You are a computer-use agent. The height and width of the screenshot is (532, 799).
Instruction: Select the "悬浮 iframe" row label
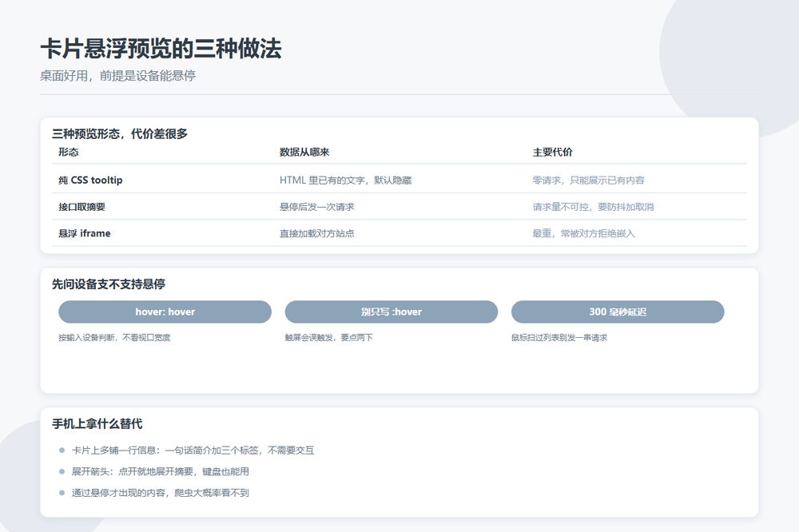(85, 233)
